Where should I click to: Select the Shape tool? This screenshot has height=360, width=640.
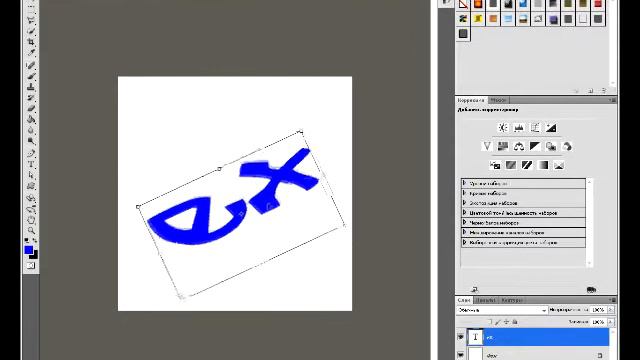31,186
